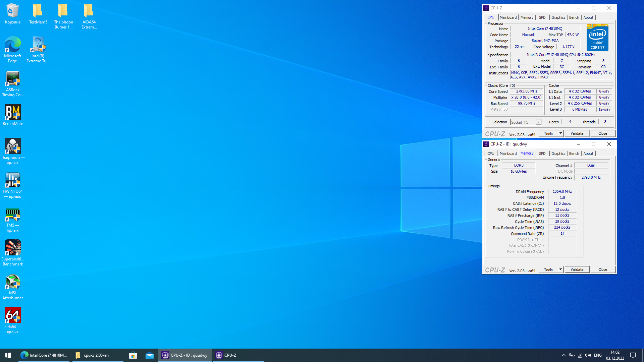Open battery status tray icon
This screenshot has height=362, width=644.
click(572, 355)
